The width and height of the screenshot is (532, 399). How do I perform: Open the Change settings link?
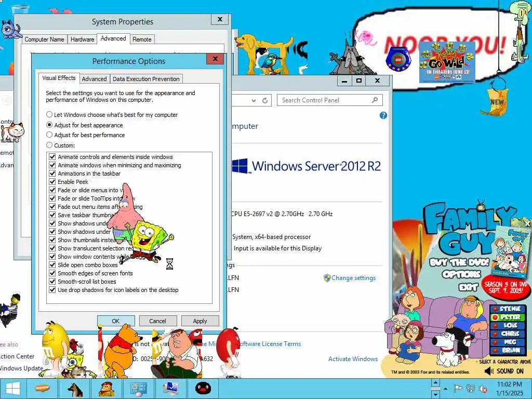(x=353, y=278)
